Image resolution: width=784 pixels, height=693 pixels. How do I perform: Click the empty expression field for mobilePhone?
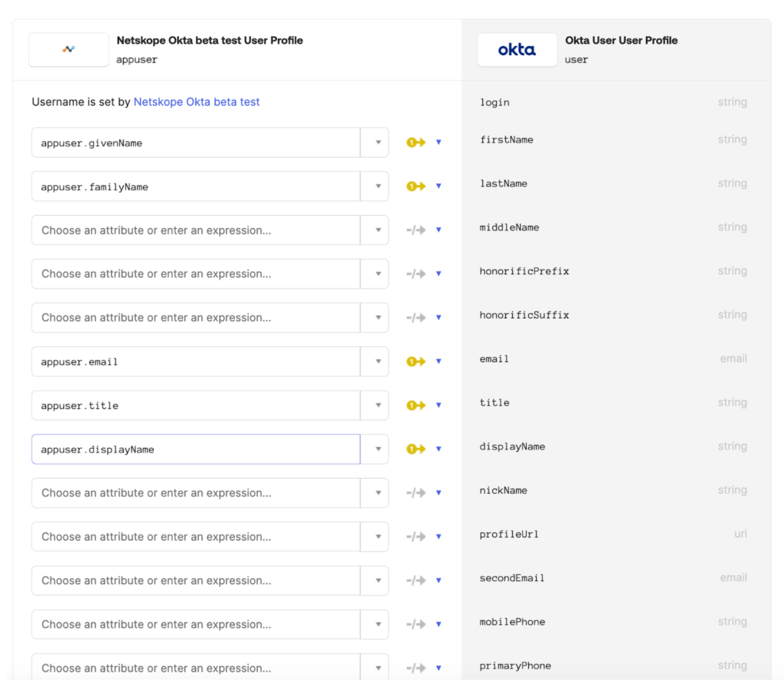pos(196,624)
